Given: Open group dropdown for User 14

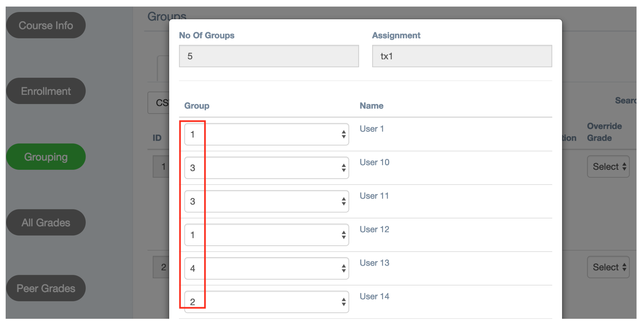Looking at the screenshot, I should coord(266,302).
